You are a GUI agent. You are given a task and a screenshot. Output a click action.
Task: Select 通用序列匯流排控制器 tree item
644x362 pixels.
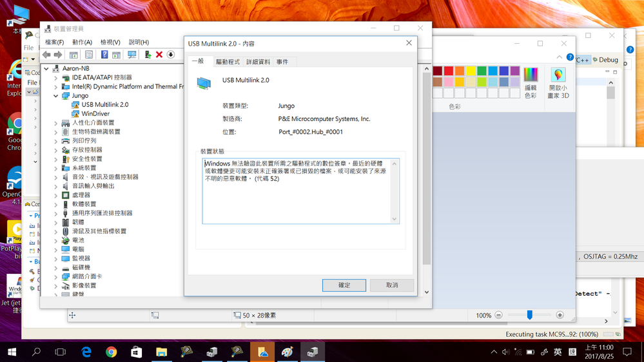pyautogui.click(x=102, y=213)
